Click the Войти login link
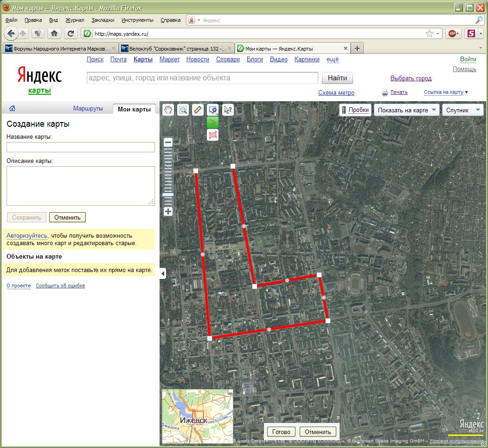Screen dimensions: 488x448 pyautogui.click(x=468, y=59)
